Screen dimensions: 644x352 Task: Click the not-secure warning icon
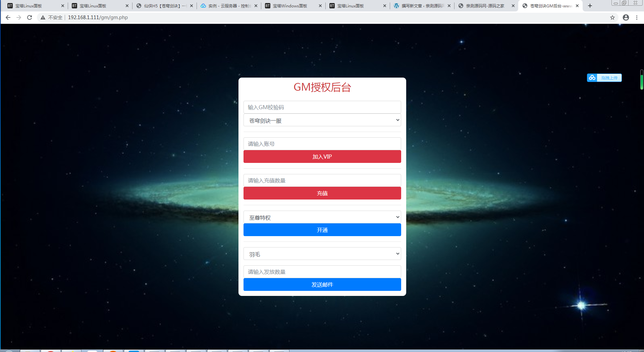(43, 17)
